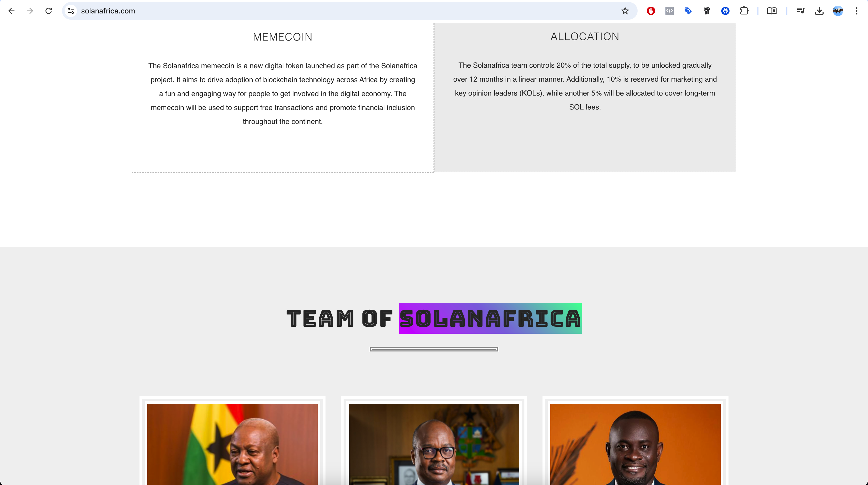This screenshot has height=485, width=868.
Task: Open the Extensions puzzle menu
Action: click(x=744, y=11)
